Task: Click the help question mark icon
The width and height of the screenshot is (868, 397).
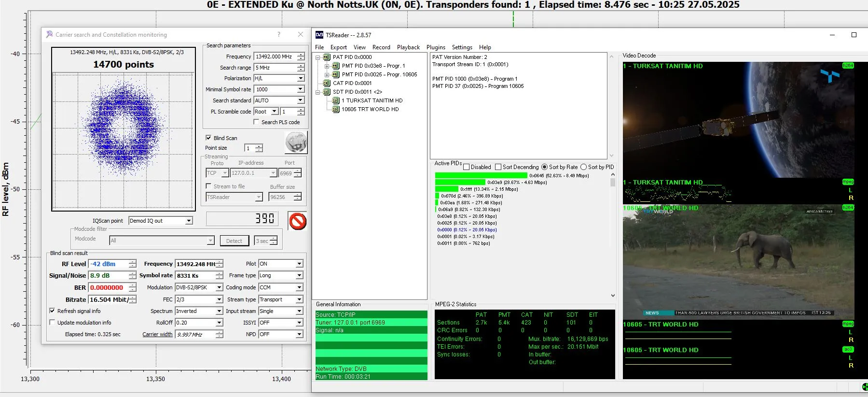Action: pyautogui.click(x=279, y=34)
